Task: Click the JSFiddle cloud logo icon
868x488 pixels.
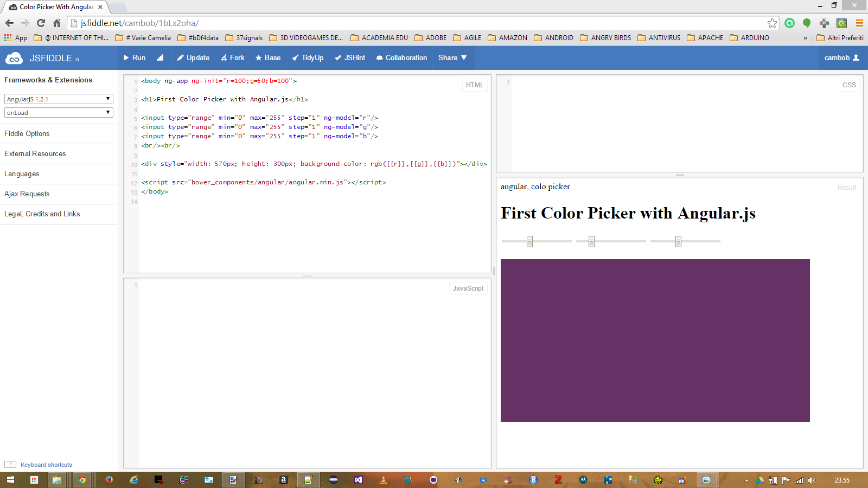Action: 14,58
